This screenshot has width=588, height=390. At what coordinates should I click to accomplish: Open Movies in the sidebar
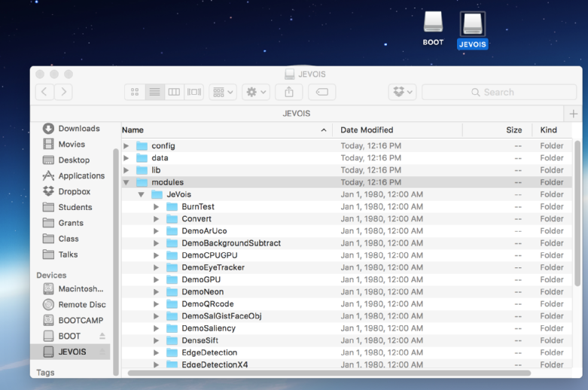64,145
